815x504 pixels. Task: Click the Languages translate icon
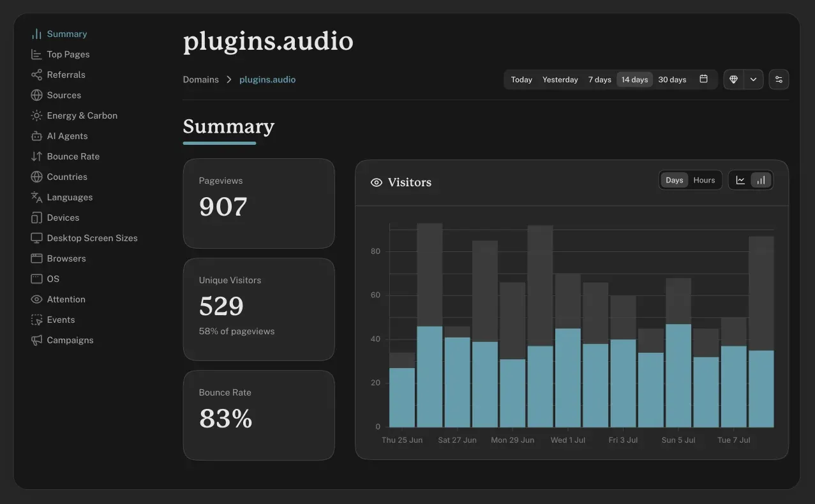pyautogui.click(x=36, y=197)
